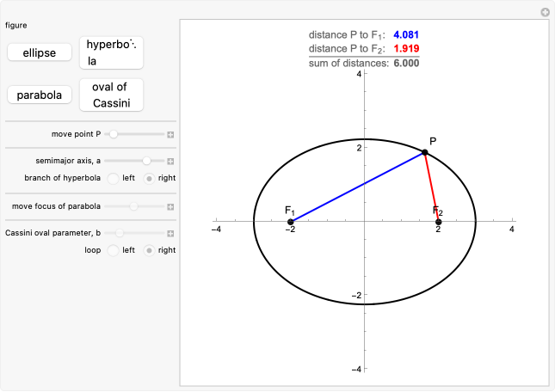
Task: Choose the left loop option
Action: coord(114,250)
